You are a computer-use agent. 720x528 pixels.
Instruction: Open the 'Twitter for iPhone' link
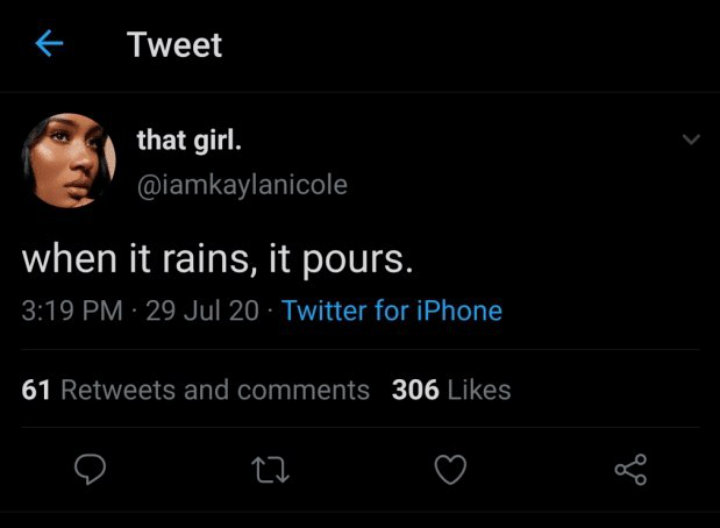(x=392, y=310)
